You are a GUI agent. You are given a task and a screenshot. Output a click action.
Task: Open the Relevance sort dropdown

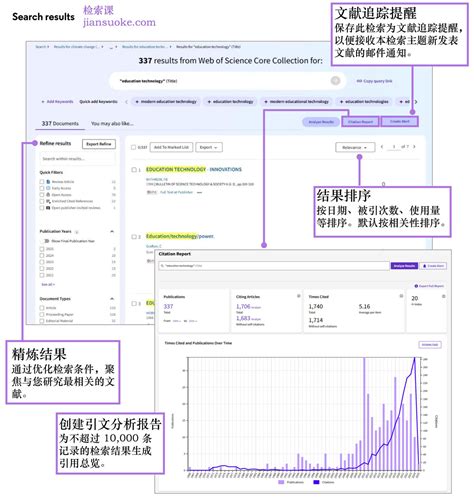[x=355, y=147]
